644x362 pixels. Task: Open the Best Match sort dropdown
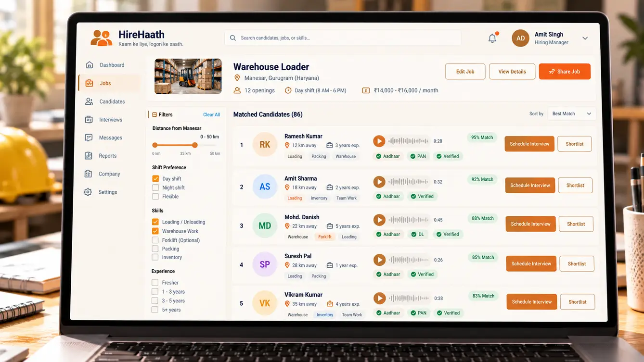click(x=572, y=113)
